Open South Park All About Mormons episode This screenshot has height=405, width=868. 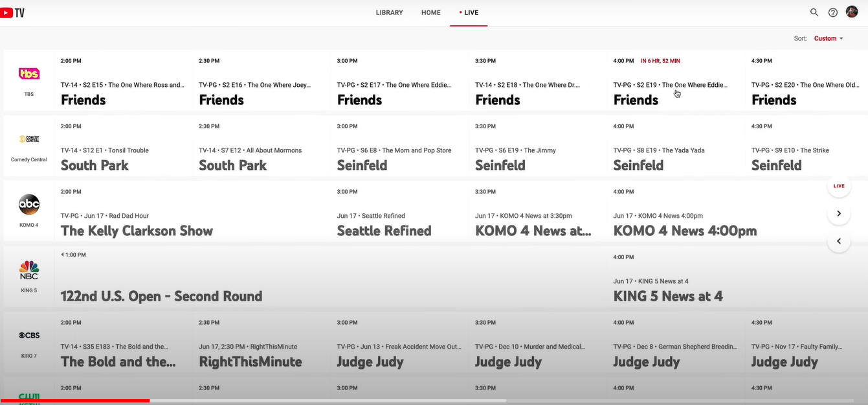(262, 146)
